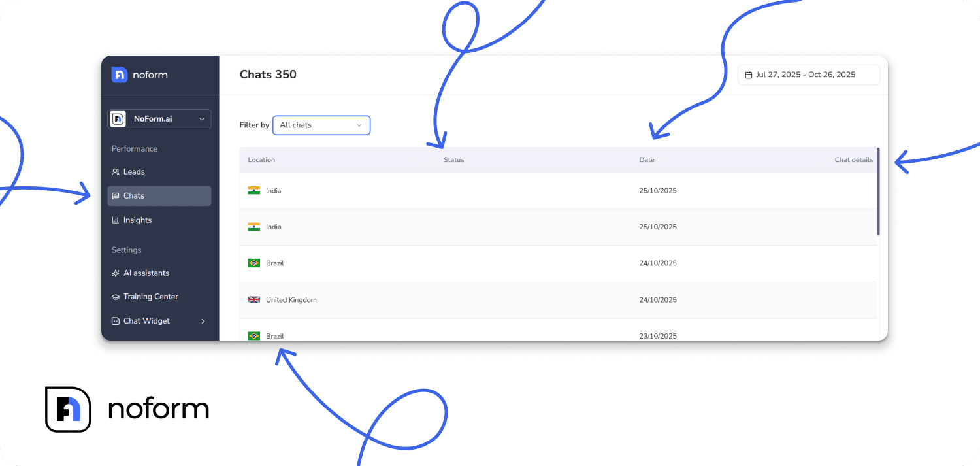Click the NoForm.ai workspace avatar icon
This screenshot has height=466, width=980.
point(118,119)
